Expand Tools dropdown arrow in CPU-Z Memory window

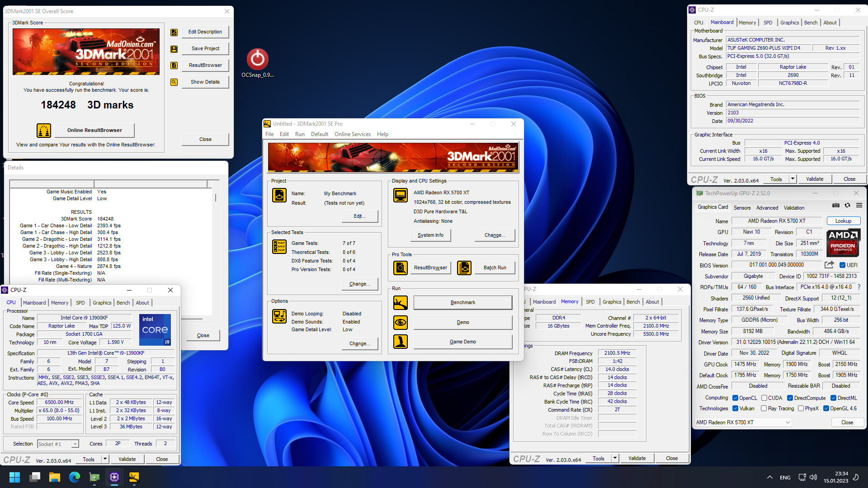click(615, 458)
